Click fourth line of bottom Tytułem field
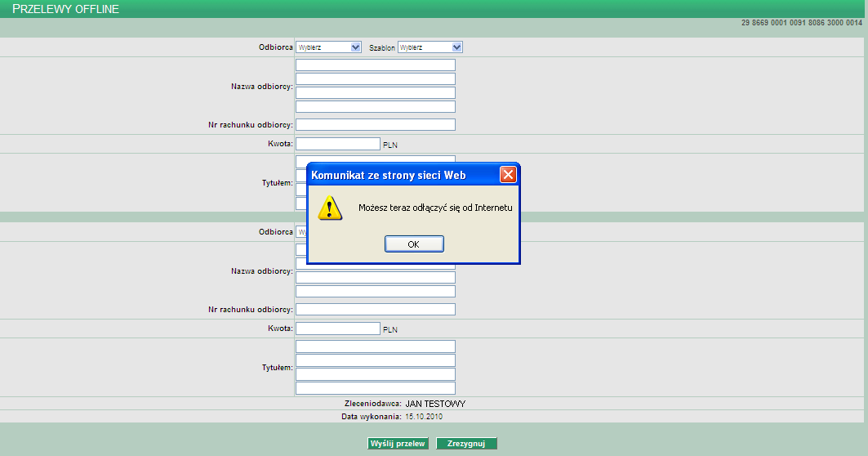Viewport: 868px width, 456px height. tap(376, 388)
